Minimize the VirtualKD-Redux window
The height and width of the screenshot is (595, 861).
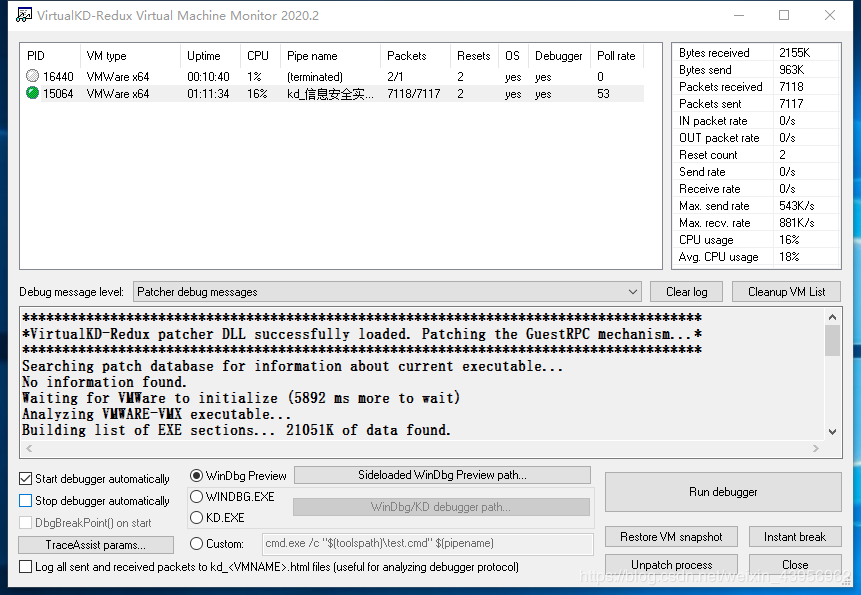point(739,15)
